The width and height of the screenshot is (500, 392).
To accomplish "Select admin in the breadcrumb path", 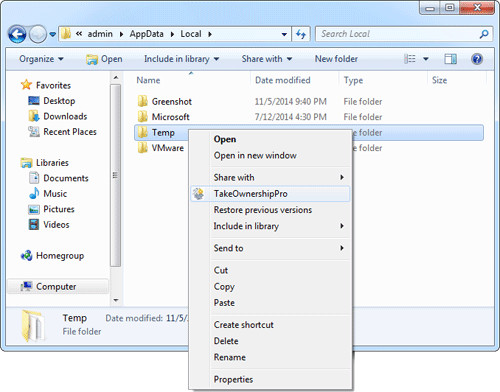I will point(100,34).
